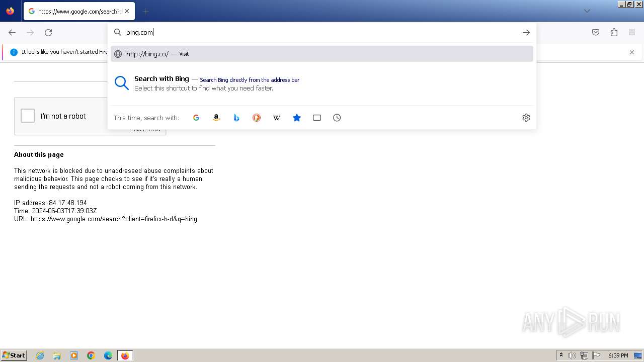The height and width of the screenshot is (362, 644).
Task: Check the I'm not a robot box
Action: [28, 116]
